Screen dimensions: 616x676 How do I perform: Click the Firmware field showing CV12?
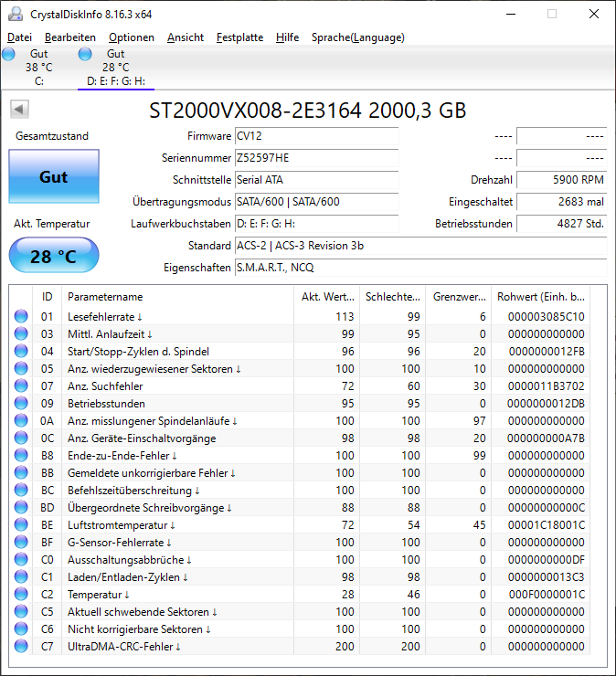[316, 136]
